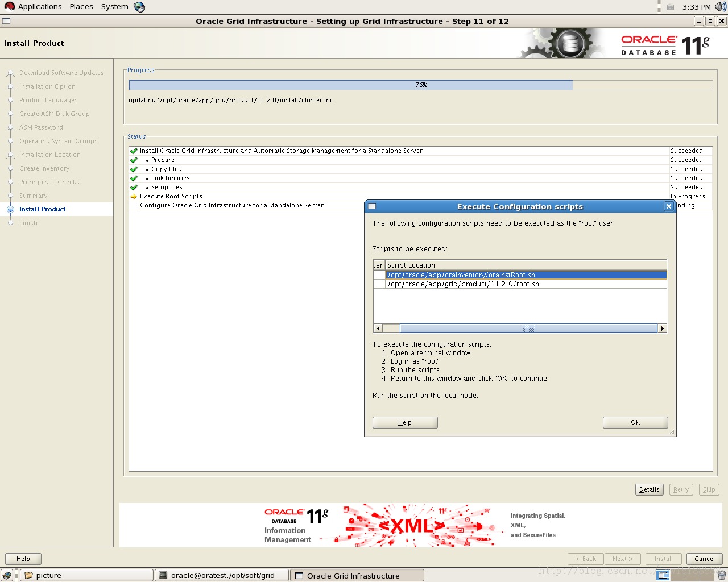The height and width of the screenshot is (582, 728).
Task: Click the installer window menu icon in title bar
Action: tap(6, 21)
